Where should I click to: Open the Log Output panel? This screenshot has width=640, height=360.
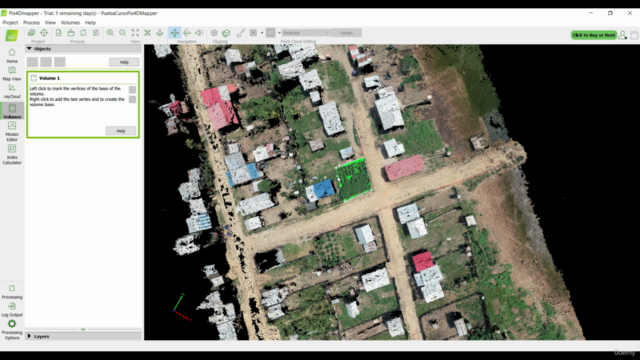(12, 310)
